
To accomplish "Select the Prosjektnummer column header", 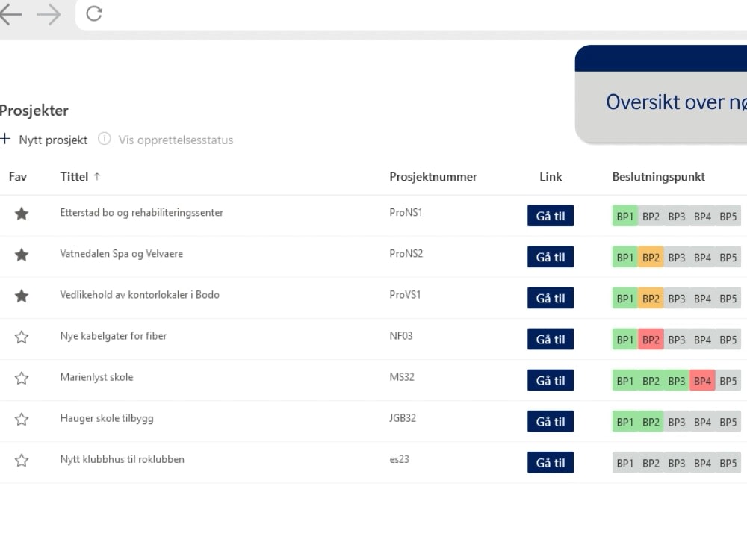I will (x=433, y=177).
